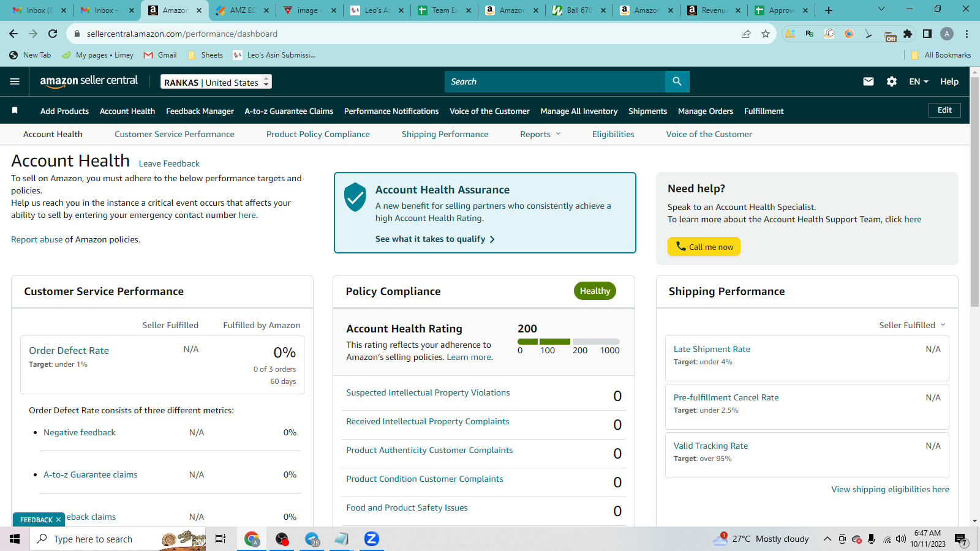Click the Healthy status badge
Viewport: 980px width, 551px height.
tap(595, 291)
